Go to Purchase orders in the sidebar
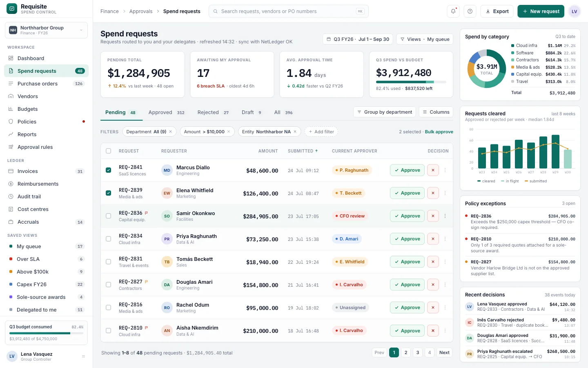Screen dimensions: 588x368 46,83
